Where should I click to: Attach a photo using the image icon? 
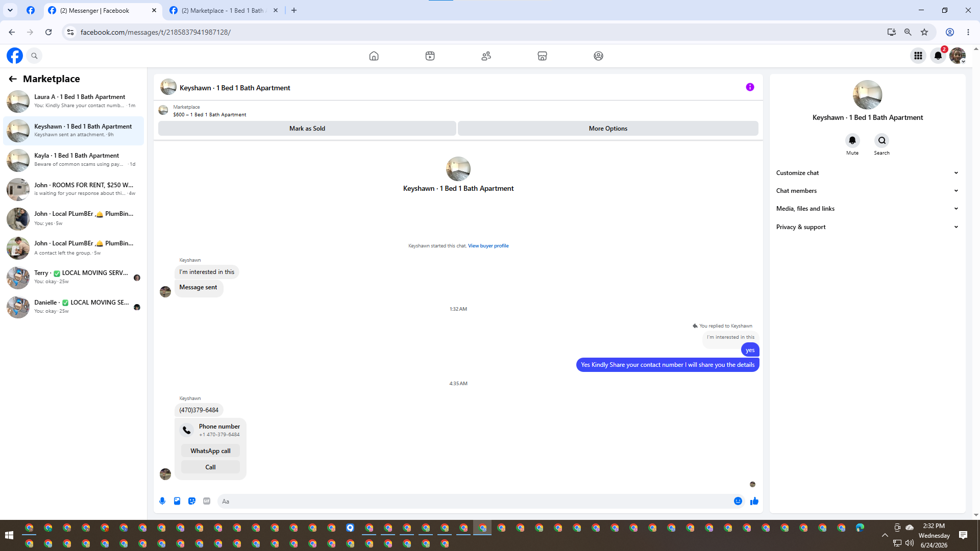[177, 501]
